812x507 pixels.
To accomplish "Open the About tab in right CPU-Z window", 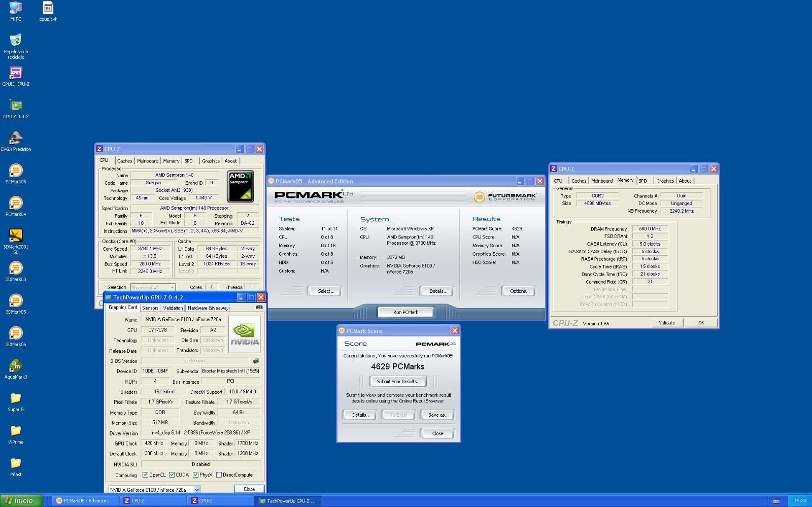I will [x=685, y=181].
